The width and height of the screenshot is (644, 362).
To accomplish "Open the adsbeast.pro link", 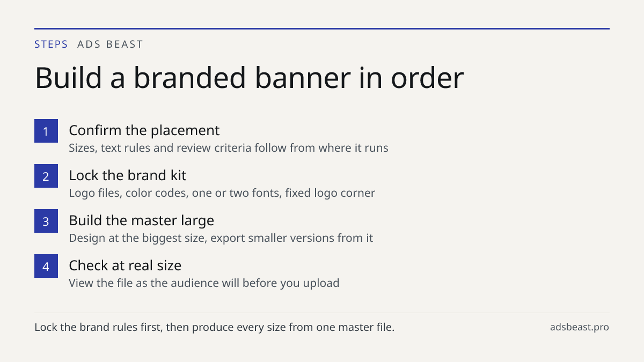I will tap(580, 327).
